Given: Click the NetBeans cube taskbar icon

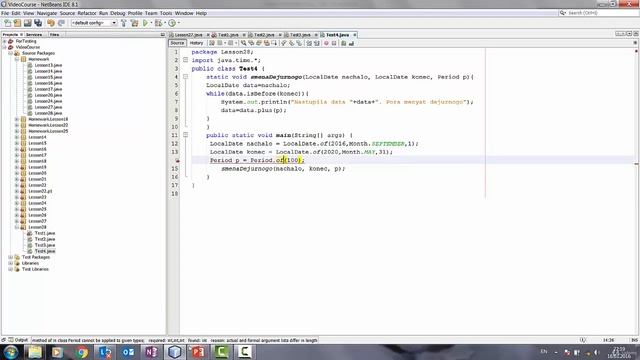Looking at the screenshot, I should (175, 352).
